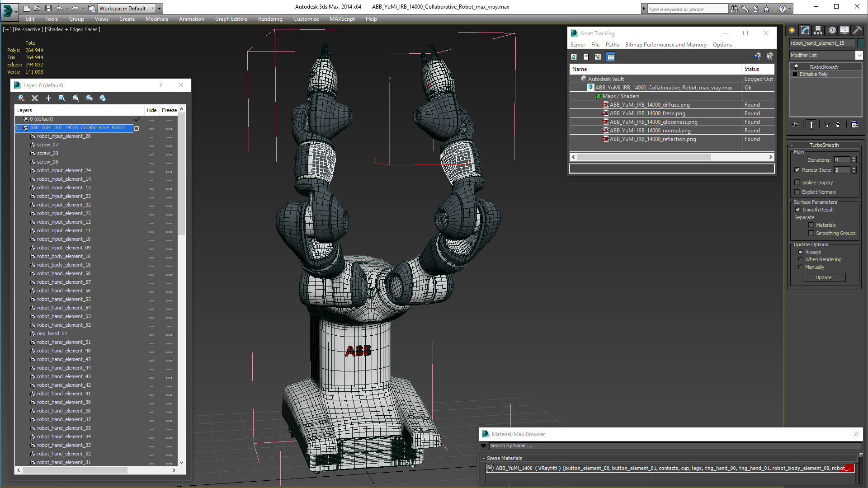Collapse the ABB_YuMi_IRB_14000_Collaborative_Robot layer tree
Screen dimensions: 868x488
(x=19, y=128)
